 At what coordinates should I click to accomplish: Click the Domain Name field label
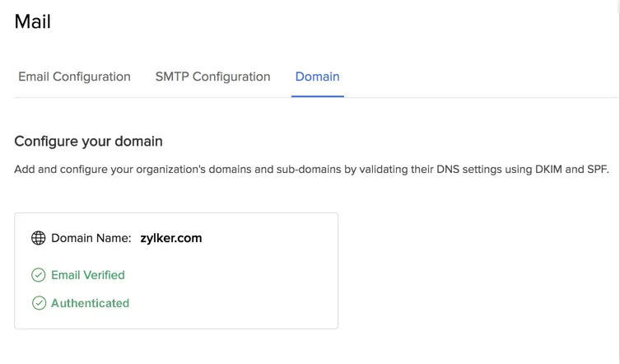point(91,238)
